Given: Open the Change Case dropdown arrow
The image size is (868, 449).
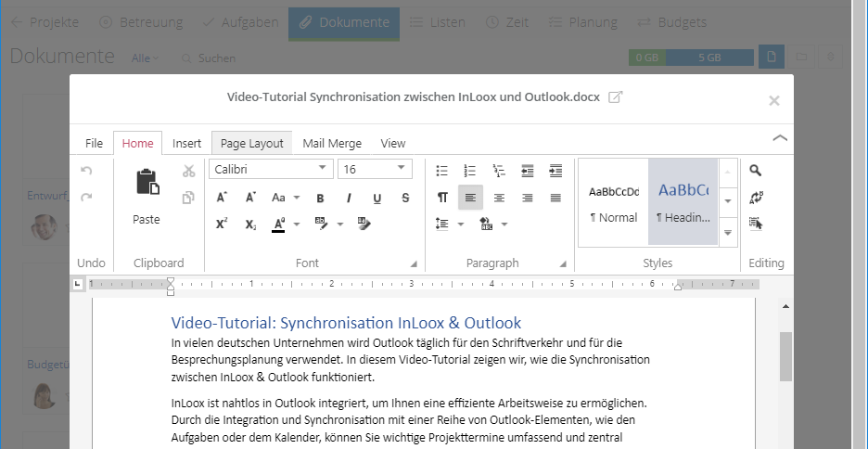Looking at the screenshot, I should coord(297,198).
